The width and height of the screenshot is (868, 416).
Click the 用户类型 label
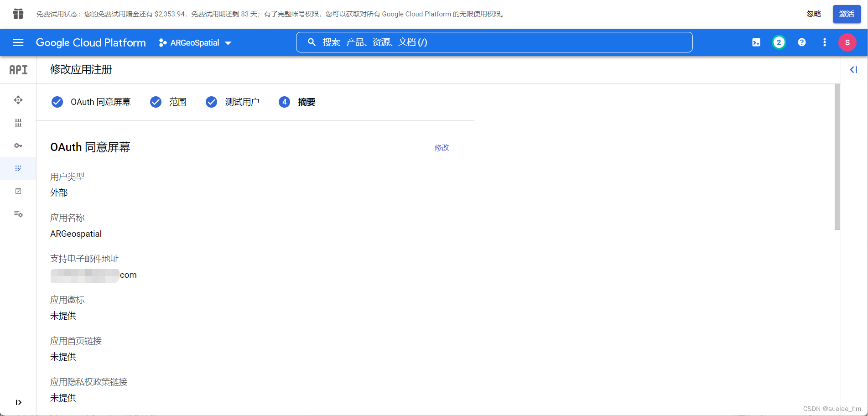click(68, 177)
